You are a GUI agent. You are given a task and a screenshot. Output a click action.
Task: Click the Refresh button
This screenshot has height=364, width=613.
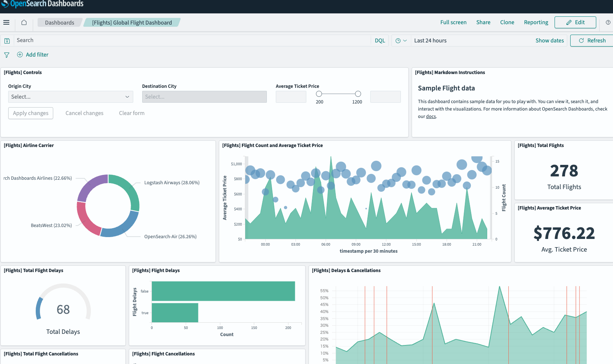point(592,41)
